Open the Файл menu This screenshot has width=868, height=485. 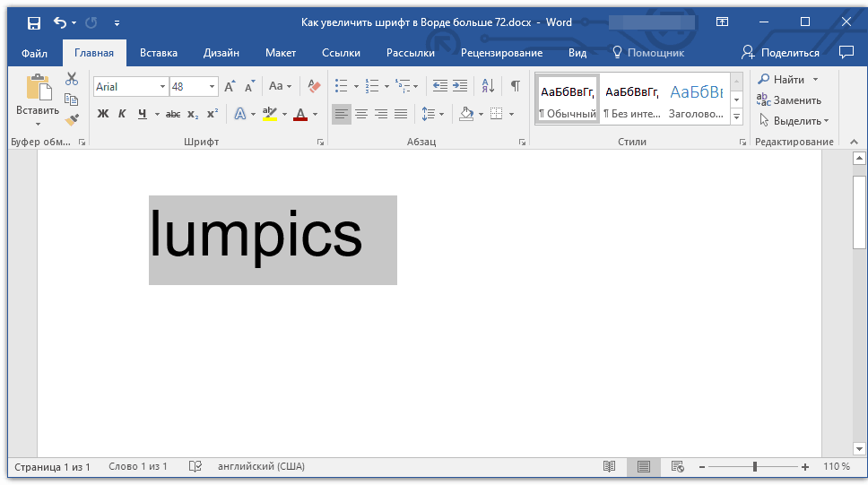coord(34,53)
